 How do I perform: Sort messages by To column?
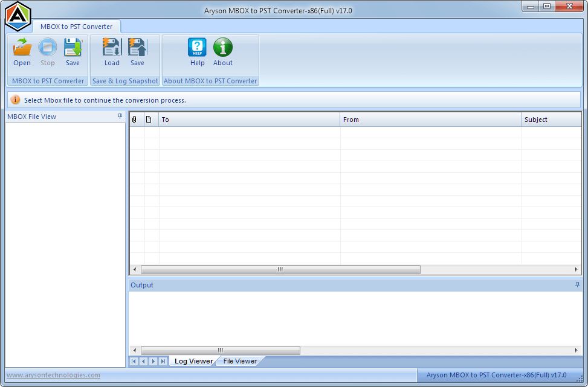(250, 120)
